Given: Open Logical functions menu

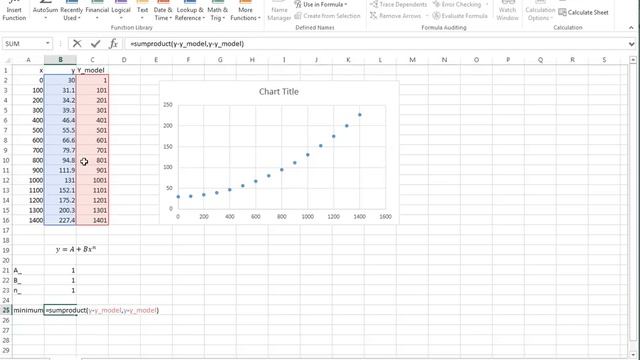Looking at the screenshot, I should tap(121, 11).
